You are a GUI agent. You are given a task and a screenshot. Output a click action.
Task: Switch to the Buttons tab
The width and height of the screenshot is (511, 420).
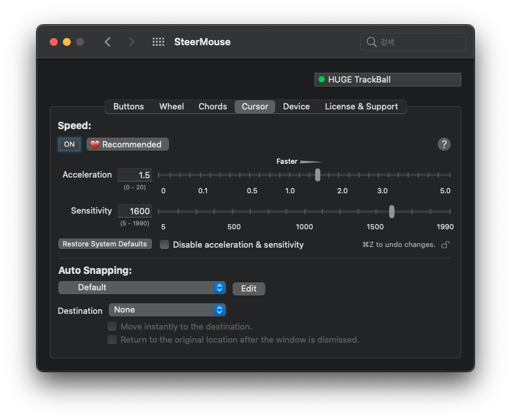point(128,107)
